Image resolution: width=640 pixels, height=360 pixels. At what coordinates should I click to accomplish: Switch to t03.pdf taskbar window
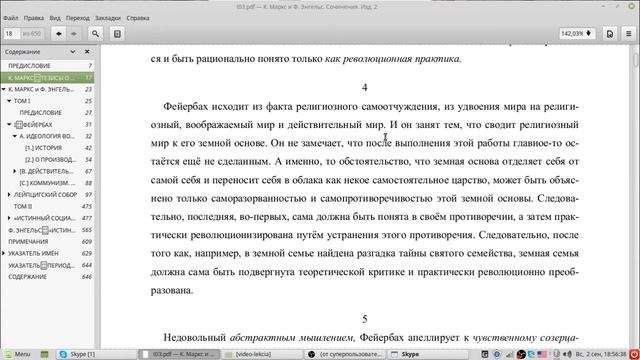click(180, 354)
